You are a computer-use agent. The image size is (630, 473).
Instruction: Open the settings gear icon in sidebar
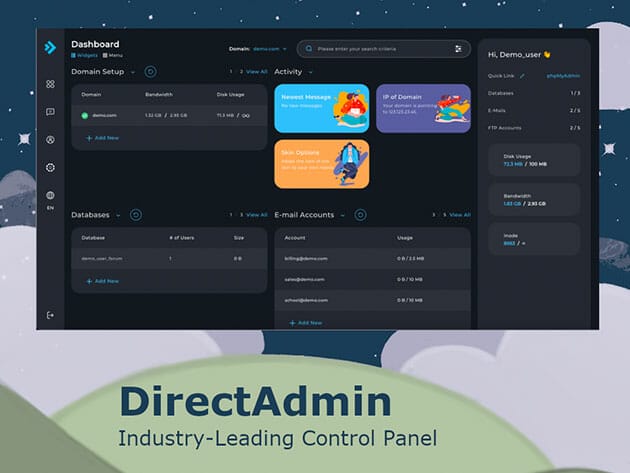pos(50,167)
